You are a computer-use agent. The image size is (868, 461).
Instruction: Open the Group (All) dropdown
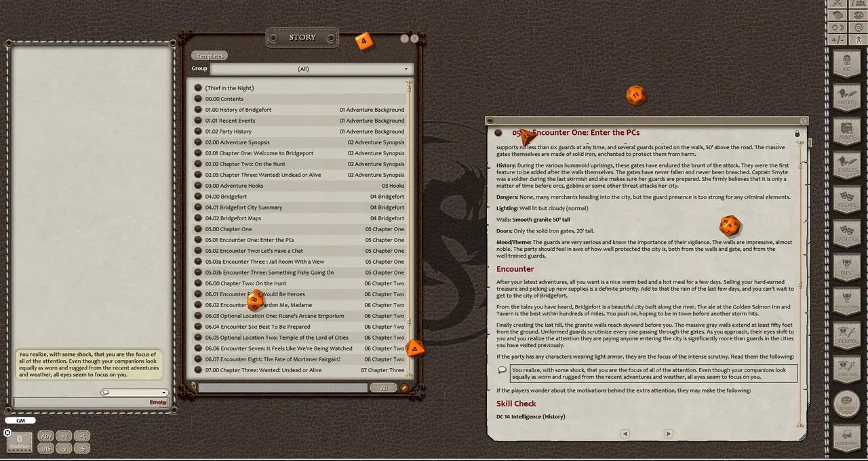click(311, 69)
